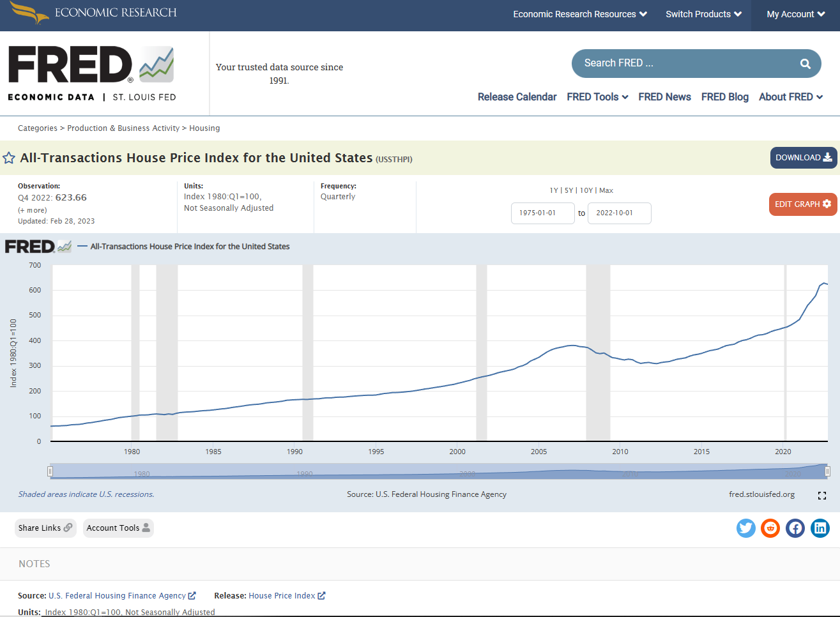The height and width of the screenshot is (617, 840).
Task: Click the start date field 1975-01-01
Action: [x=543, y=213]
